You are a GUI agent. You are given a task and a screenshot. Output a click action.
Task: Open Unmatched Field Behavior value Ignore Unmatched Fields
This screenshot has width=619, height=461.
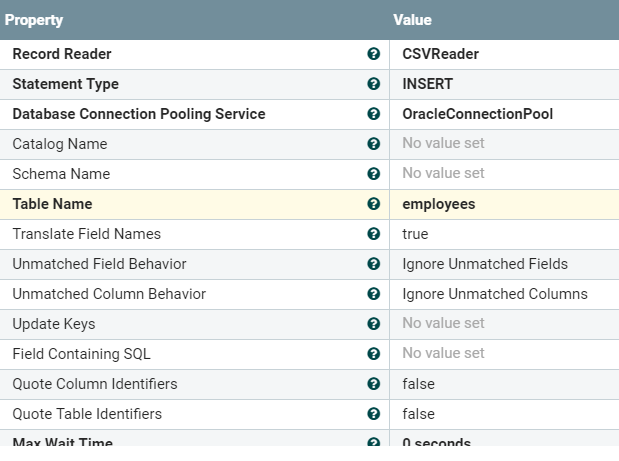click(x=485, y=264)
